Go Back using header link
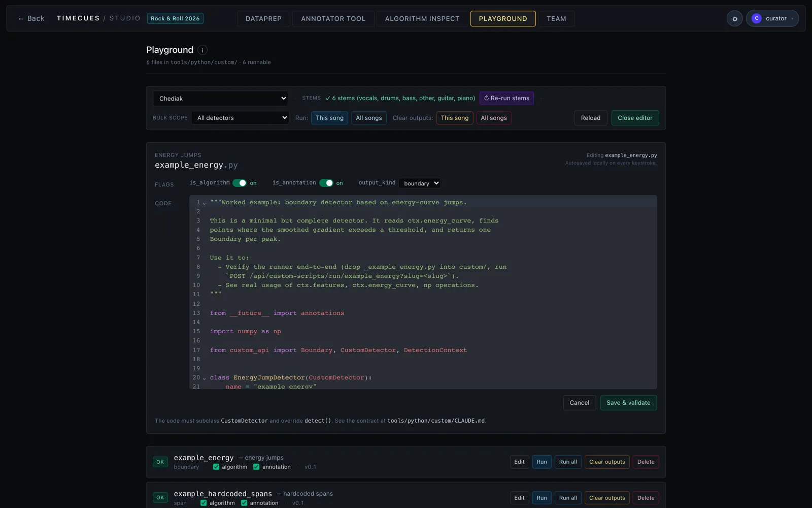Image resolution: width=812 pixels, height=508 pixels. (x=31, y=18)
